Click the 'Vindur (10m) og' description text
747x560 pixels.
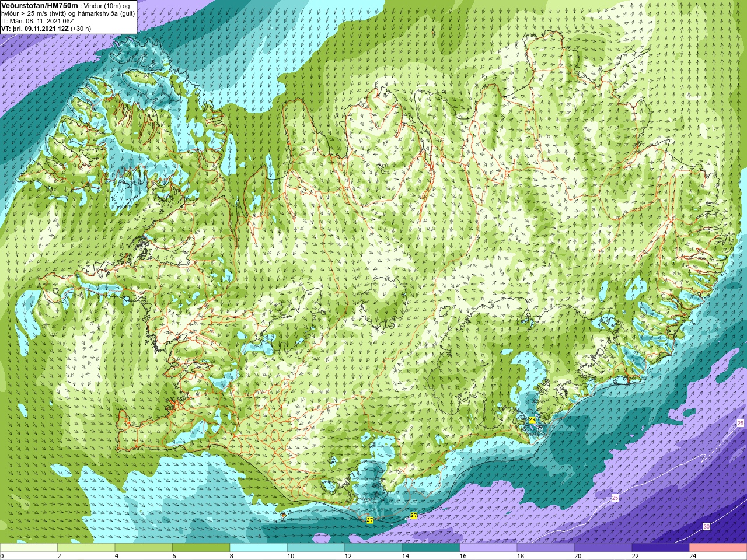(107, 6)
